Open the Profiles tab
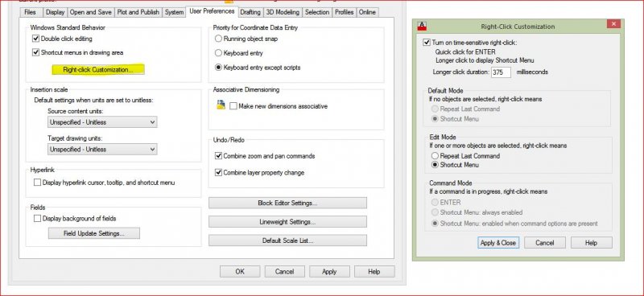Image resolution: width=644 pixels, height=296 pixels. [345, 12]
